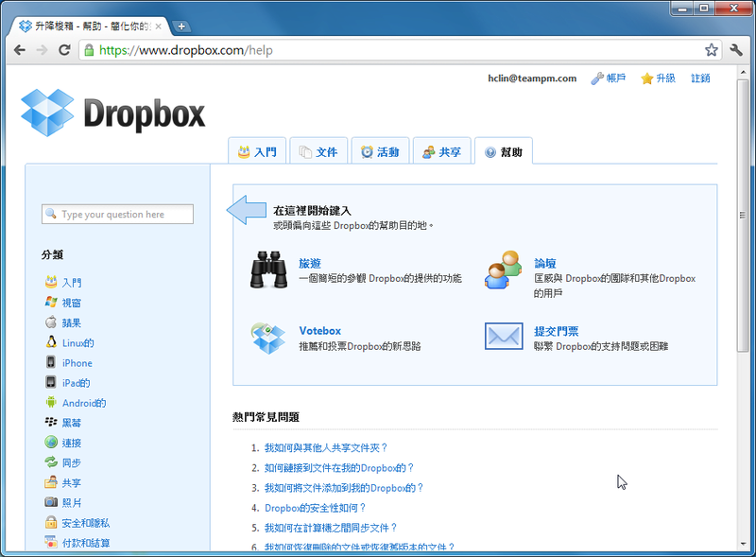The width and height of the screenshot is (756, 557).
Task: Close the Dropbox help browser tab
Action: tap(158, 26)
